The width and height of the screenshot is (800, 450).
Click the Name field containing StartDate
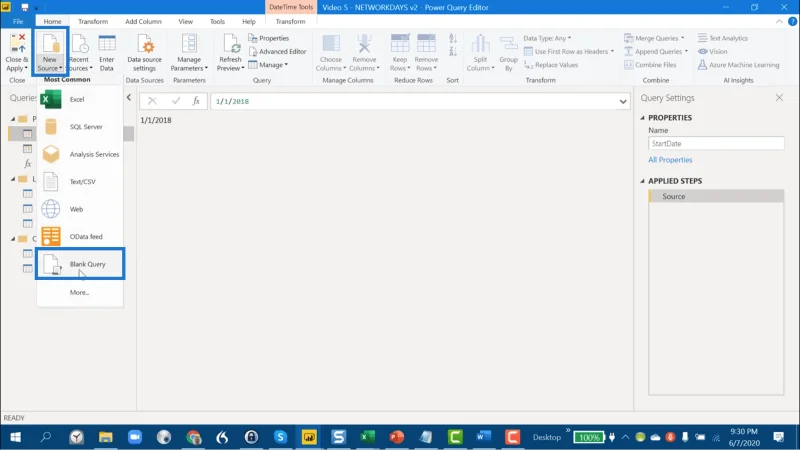point(716,144)
